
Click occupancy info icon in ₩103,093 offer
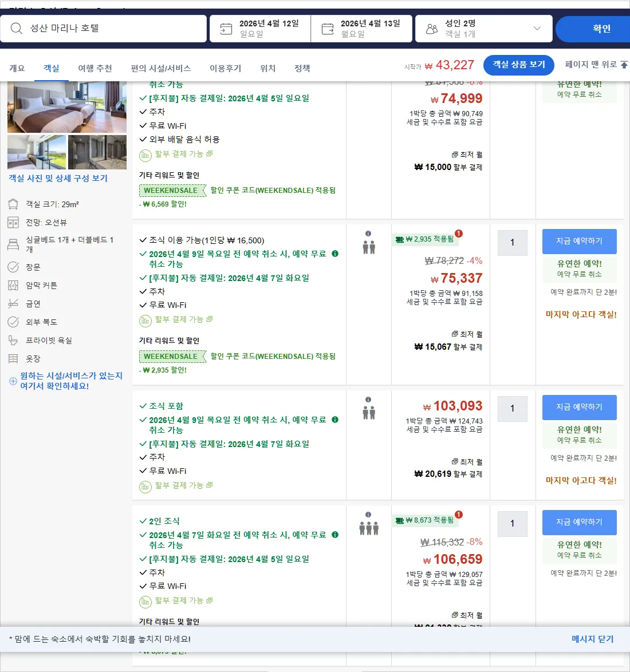click(368, 400)
